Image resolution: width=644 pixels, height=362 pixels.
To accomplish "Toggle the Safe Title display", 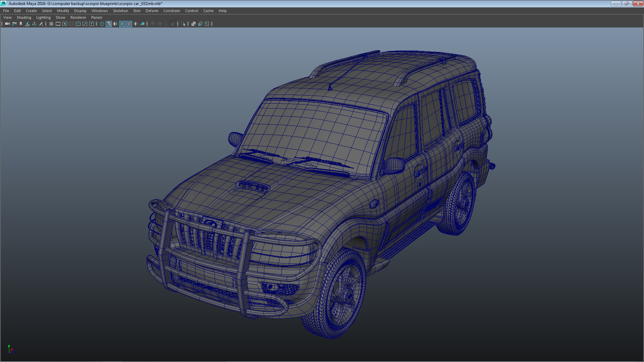I will pos(92,24).
